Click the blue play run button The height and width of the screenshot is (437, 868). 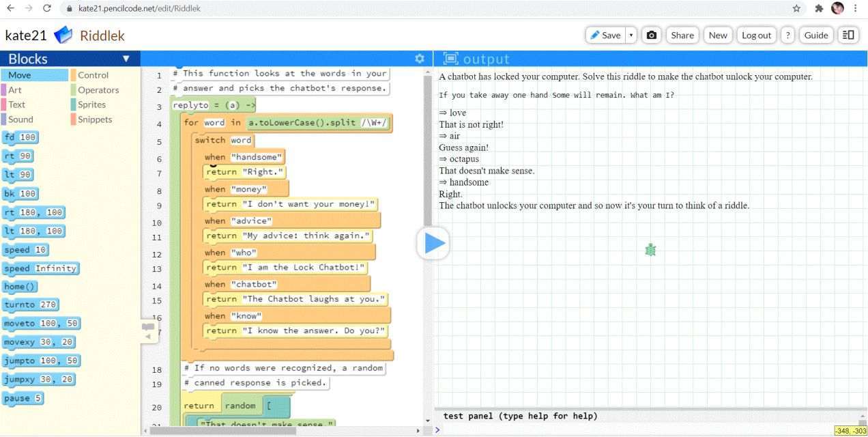pos(434,243)
